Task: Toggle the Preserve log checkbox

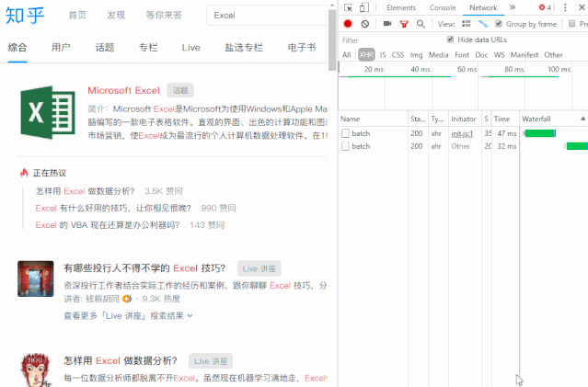Action: [x=571, y=24]
